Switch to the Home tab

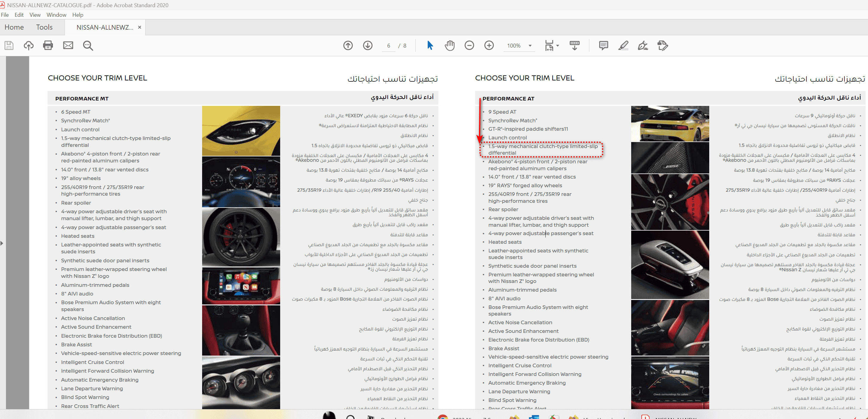point(14,27)
